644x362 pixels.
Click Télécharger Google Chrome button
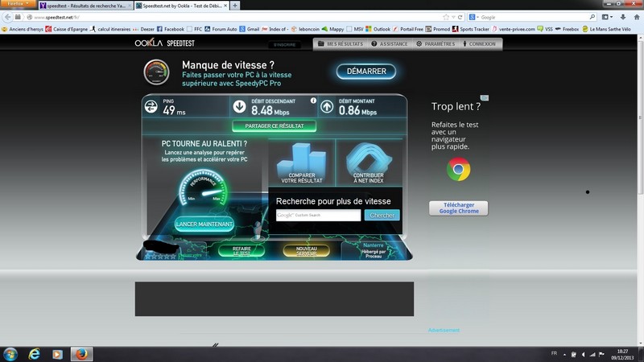(458, 208)
